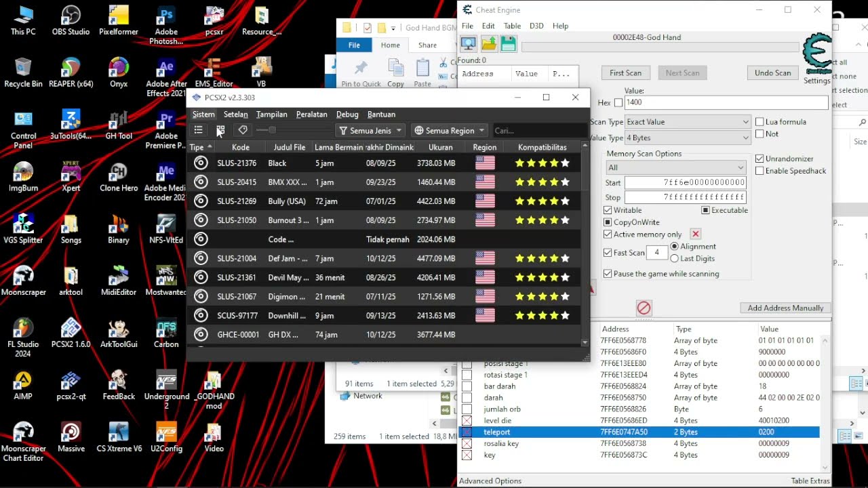Open Table Extras in Cheat Engine

(x=810, y=481)
